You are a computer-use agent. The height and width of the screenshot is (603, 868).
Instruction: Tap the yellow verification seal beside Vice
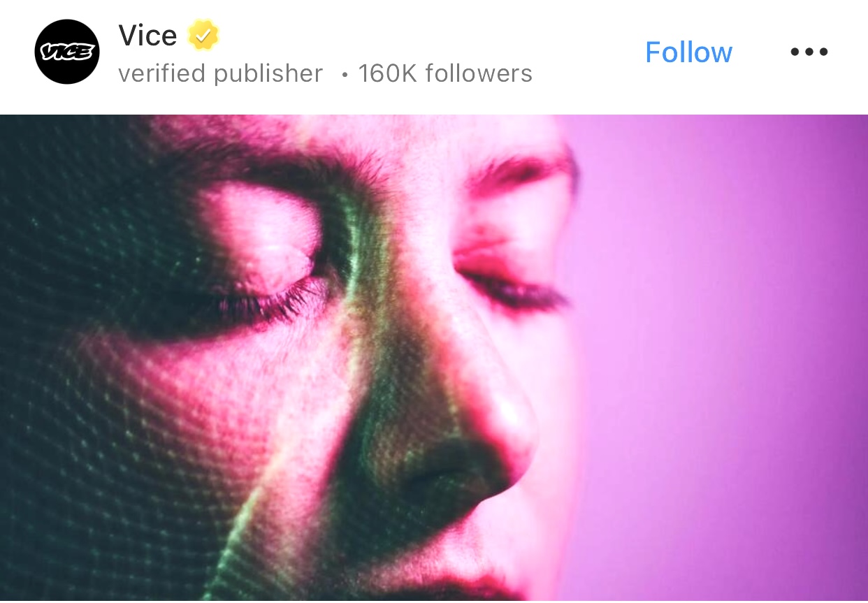point(203,35)
